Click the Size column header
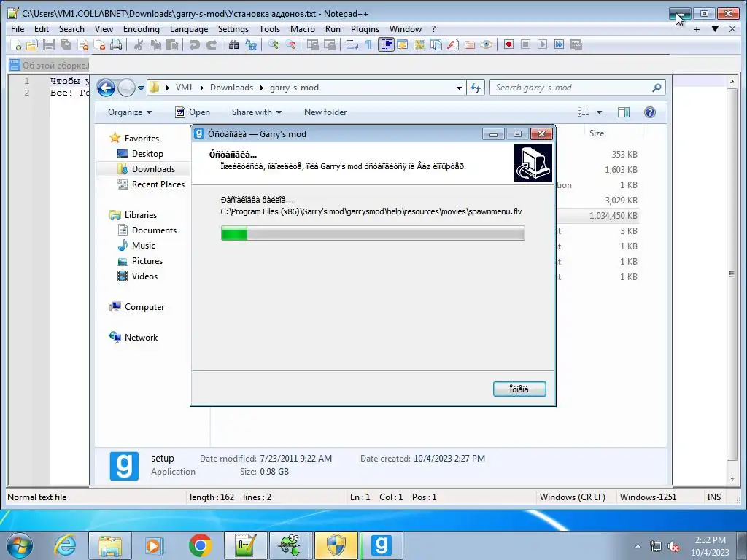 pyautogui.click(x=597, y=133)
